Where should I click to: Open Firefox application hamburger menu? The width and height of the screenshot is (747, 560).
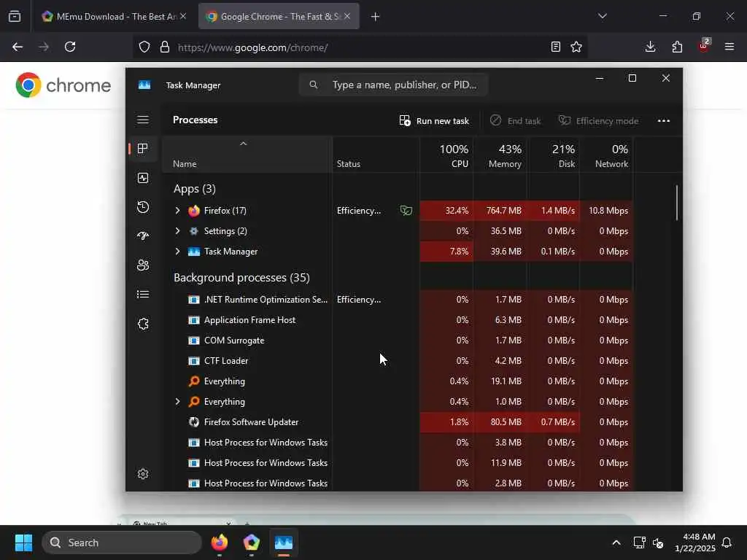pos(729,47)
